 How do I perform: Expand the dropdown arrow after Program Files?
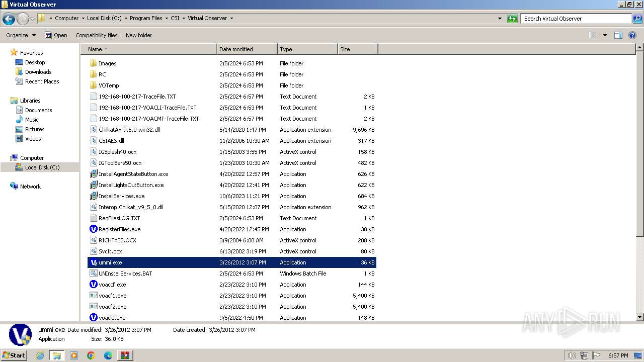167,19
